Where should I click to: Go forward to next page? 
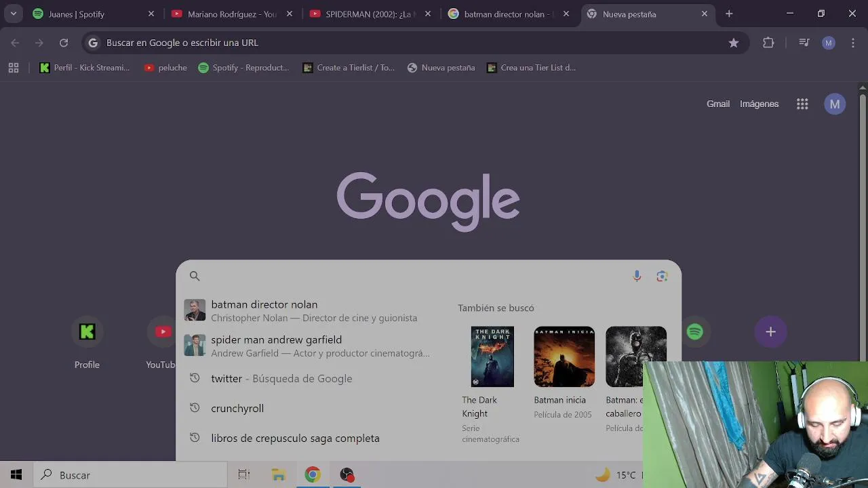(39, 43)
